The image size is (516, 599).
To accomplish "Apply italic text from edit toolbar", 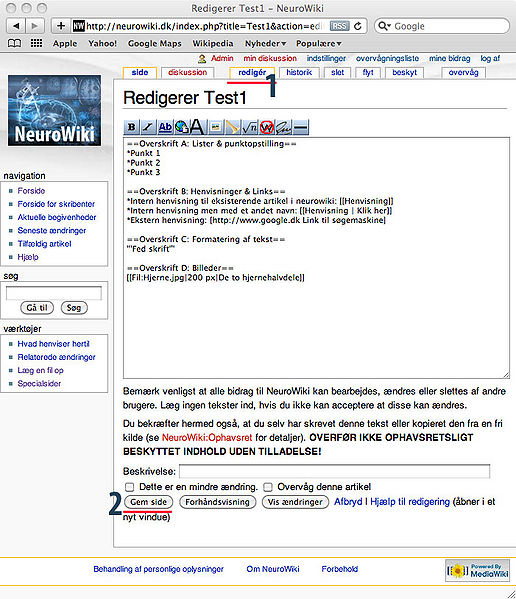I will (148, 127).
